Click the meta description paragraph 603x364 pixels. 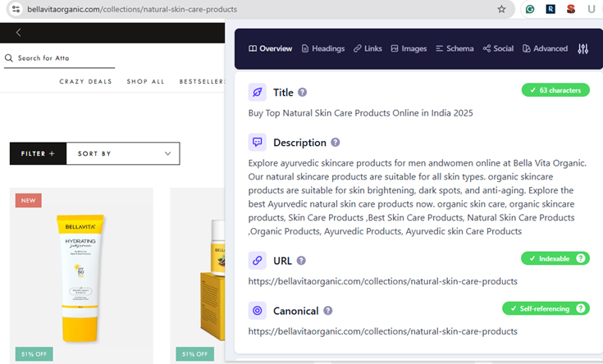click(418, 198)
